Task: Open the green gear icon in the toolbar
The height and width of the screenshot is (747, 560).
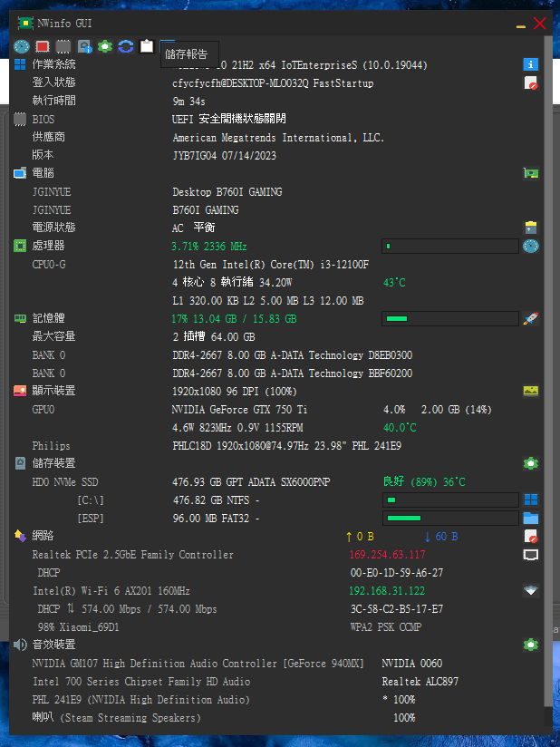Action: [x=105, y=46]
